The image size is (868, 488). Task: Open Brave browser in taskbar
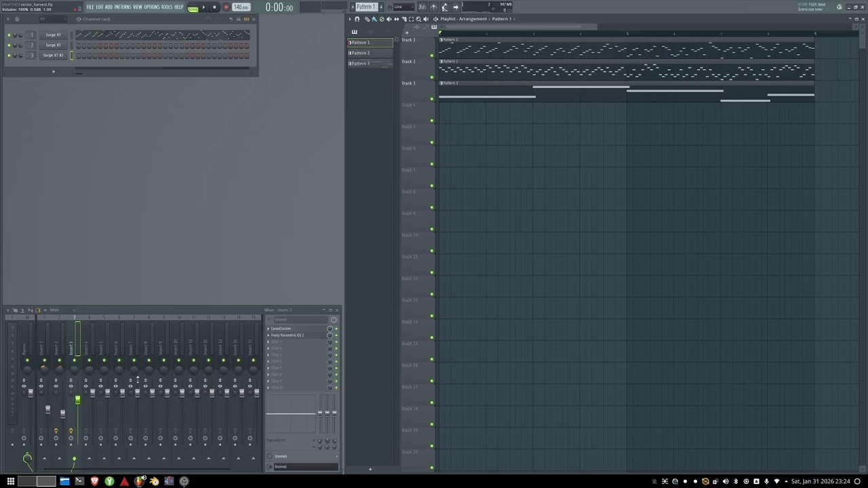pyautogui.click(x=94, y=481)
